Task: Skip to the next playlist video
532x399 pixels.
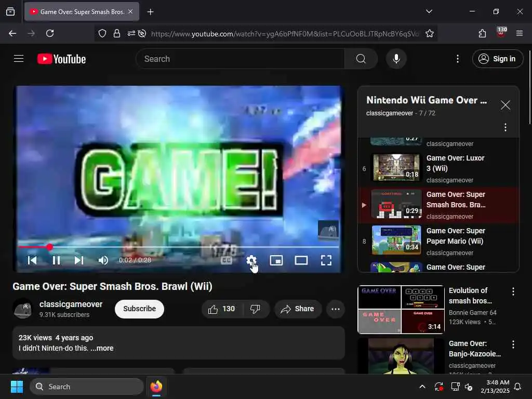Action: pos(79,260)
